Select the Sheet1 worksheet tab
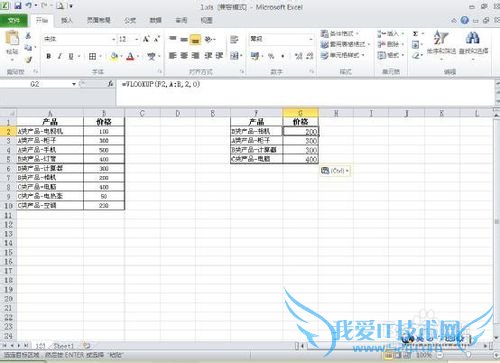The image size is (500, 363). 63,346
